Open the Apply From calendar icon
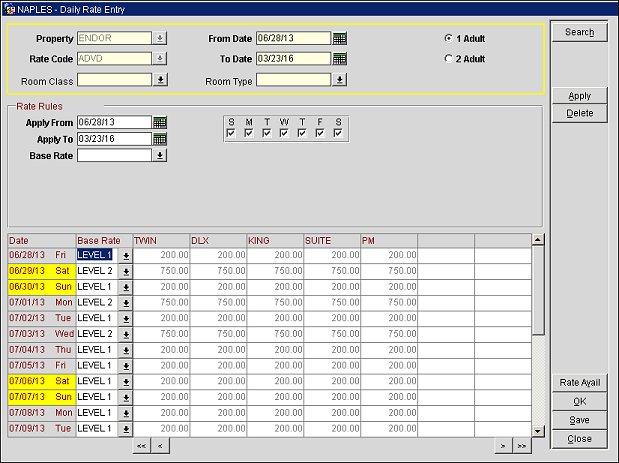Screen dimensions: 619x463 pyautogui.click(x=160, y=122)
